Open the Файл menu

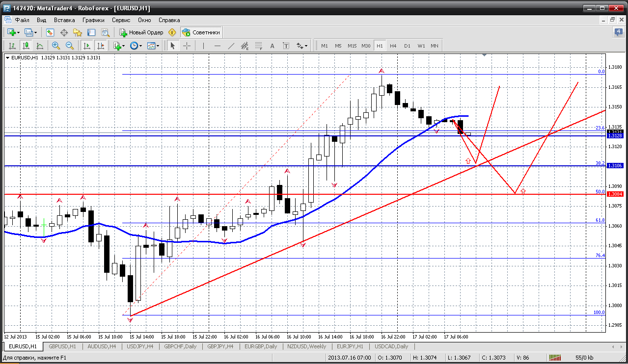pyautogui.click(x=22, y=20)
